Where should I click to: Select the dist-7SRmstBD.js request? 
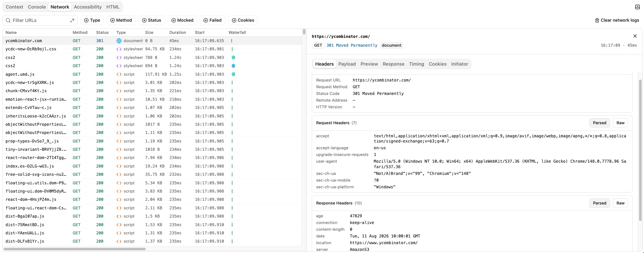[152, 225]
